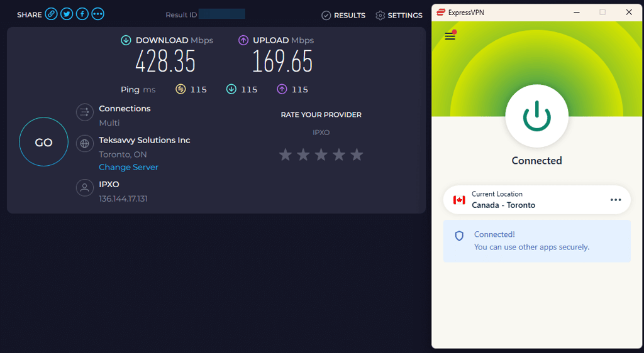Click the Connections mode icon
This screenshot has height=353, width=644.
pyautogui.click(x=85, y=112)
